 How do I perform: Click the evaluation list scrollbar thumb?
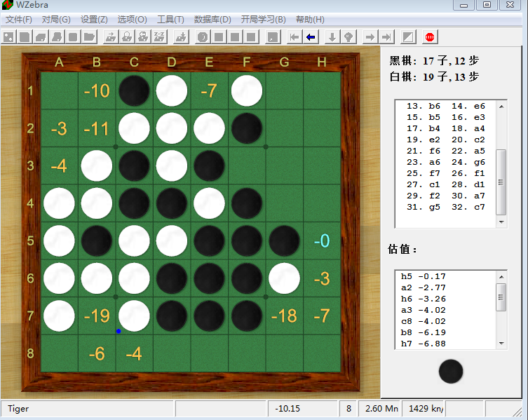click(501, 297)
